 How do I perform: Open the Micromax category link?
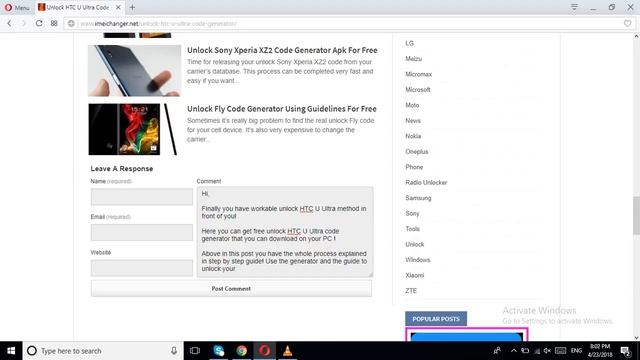click(418, 74)
